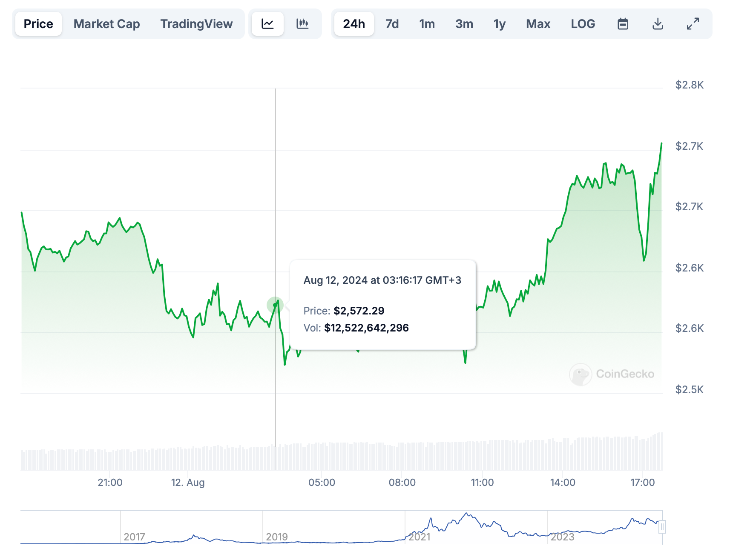Viewport: 730px width, 560px height.
Task: Click the highlighted Aug 12 data point
Action: tap(276, 304)
